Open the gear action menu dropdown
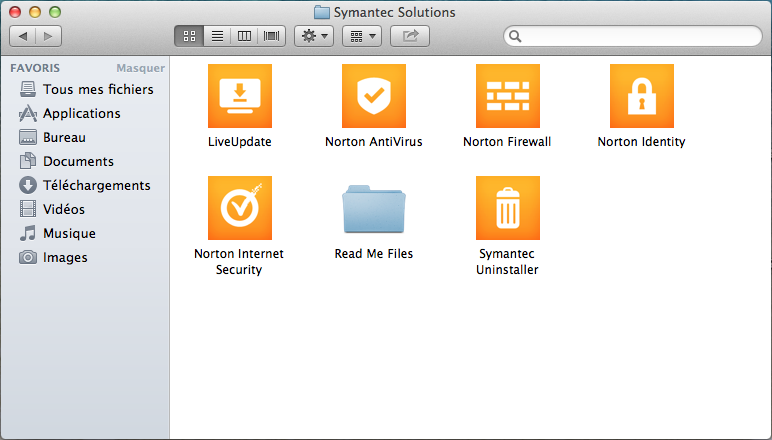772x440 pixels. 314,36
